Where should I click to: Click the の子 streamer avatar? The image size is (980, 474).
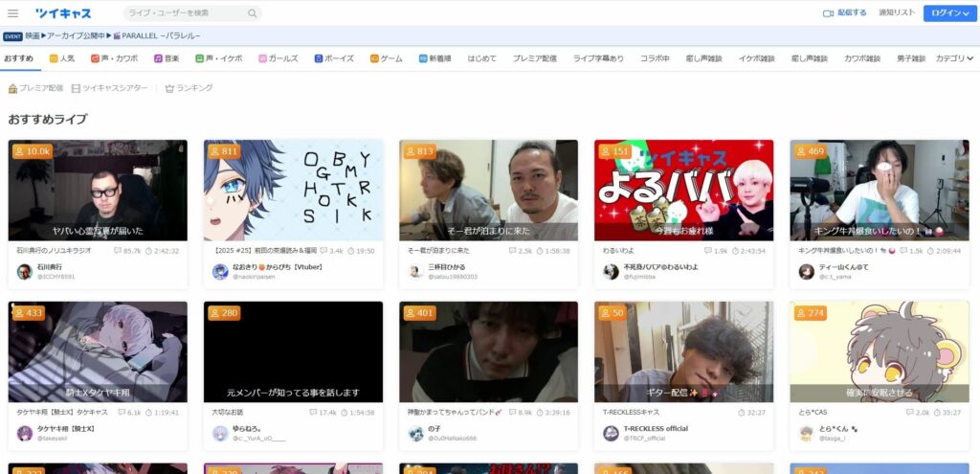click(415, 433)
